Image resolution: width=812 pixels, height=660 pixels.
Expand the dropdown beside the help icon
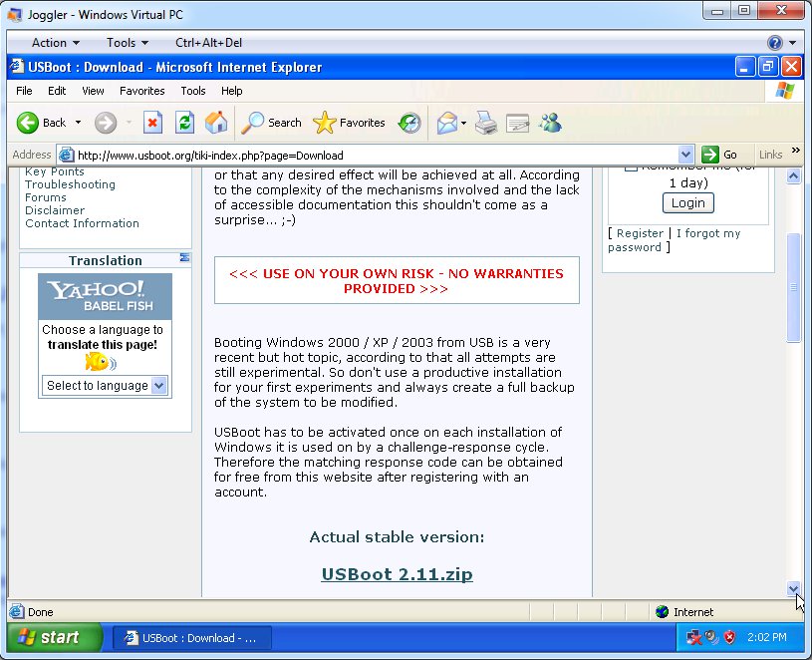pos(792,43)
